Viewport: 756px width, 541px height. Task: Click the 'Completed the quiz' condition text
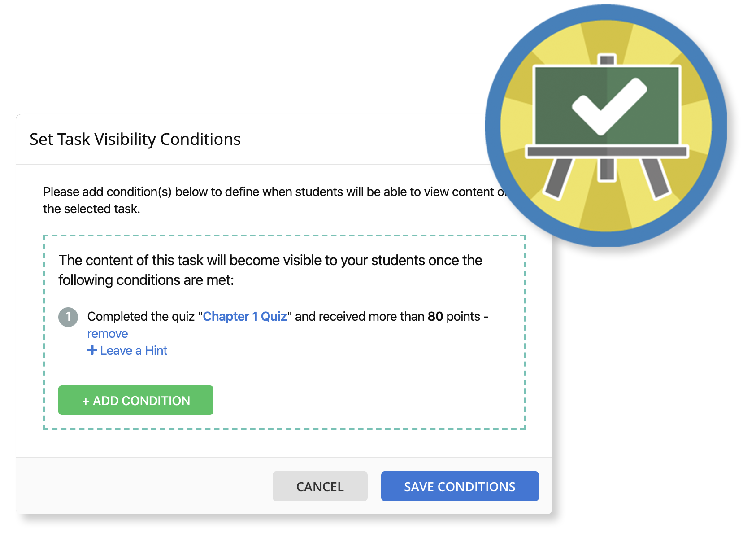pyautogui.click(x=141, y=317)
